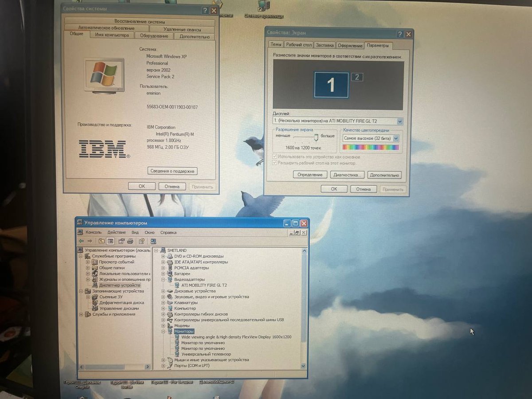Open the Действие menu
532x399 pixels.
pyautogui.click(x=117, y=232)
